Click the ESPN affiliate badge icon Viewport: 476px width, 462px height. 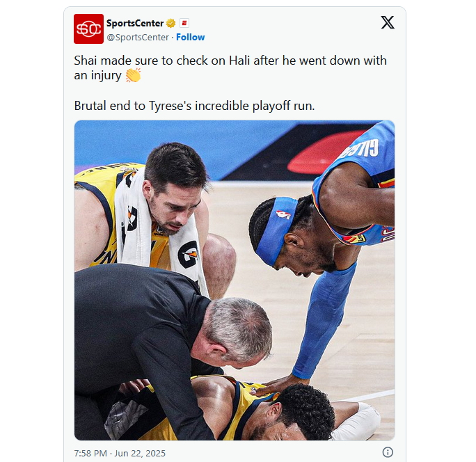[x=184, y=23]
